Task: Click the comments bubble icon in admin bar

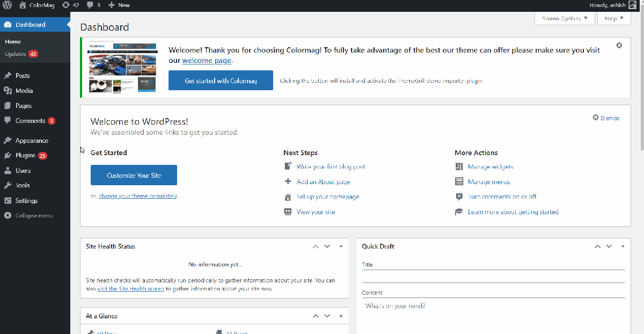Action: [x=89, y=5]
